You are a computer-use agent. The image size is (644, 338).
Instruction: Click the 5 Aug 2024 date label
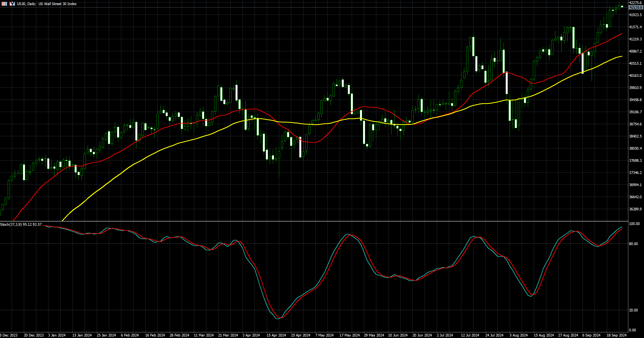click(x=519, y=335)
